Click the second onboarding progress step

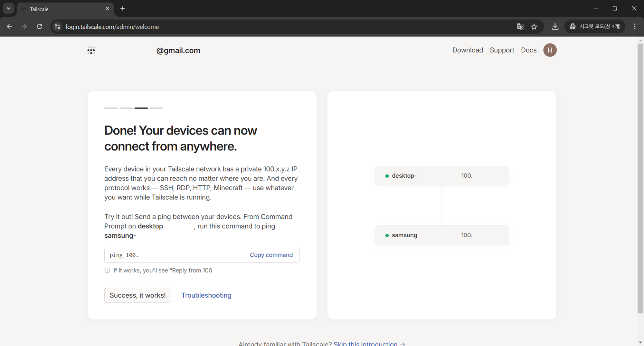pyautogui.click(x=126, y=108)
